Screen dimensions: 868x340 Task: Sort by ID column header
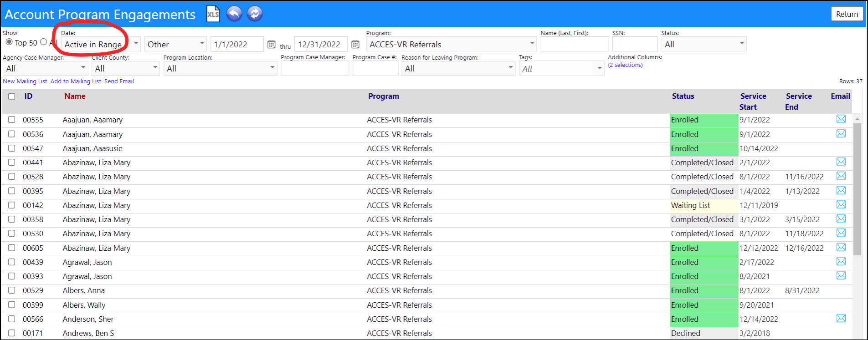point(28,96)
